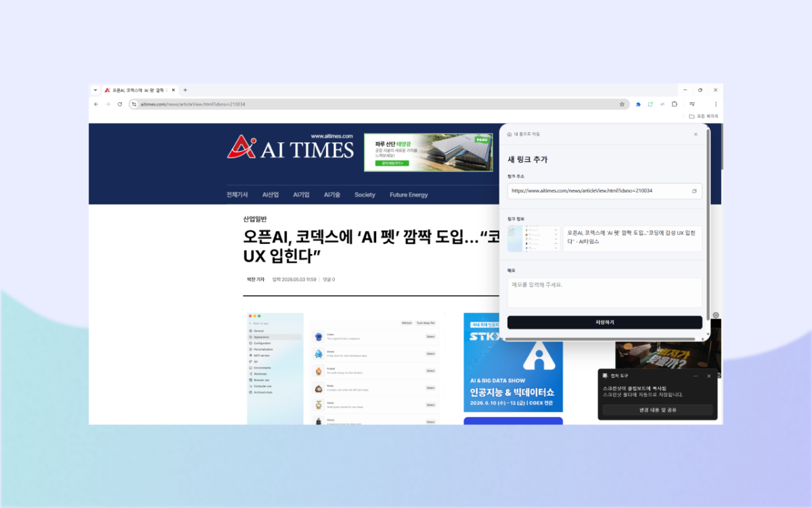Close the AI Times article tab
Image resolution: width=812 pixels, height=508 pixels.
click(x=173, y=90)
